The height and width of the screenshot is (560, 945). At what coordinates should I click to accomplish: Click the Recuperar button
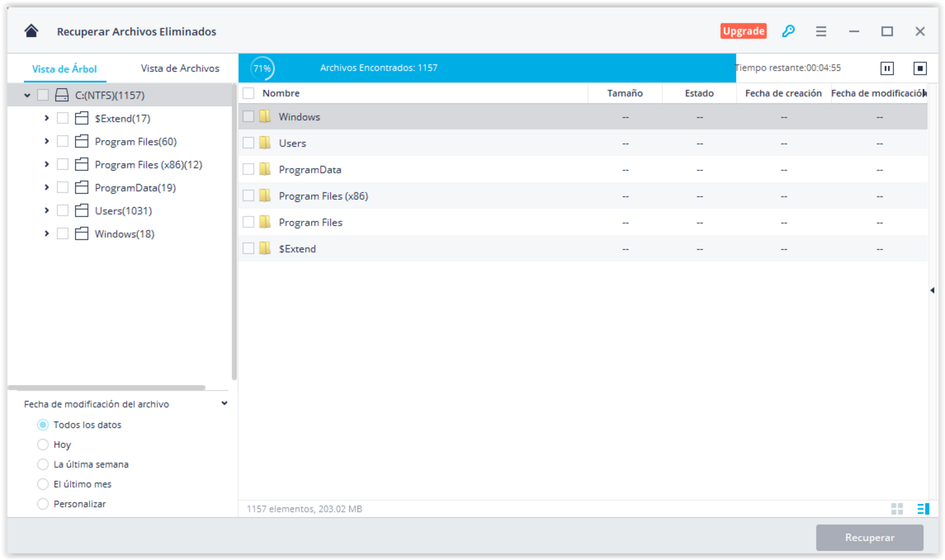[869, 538]
